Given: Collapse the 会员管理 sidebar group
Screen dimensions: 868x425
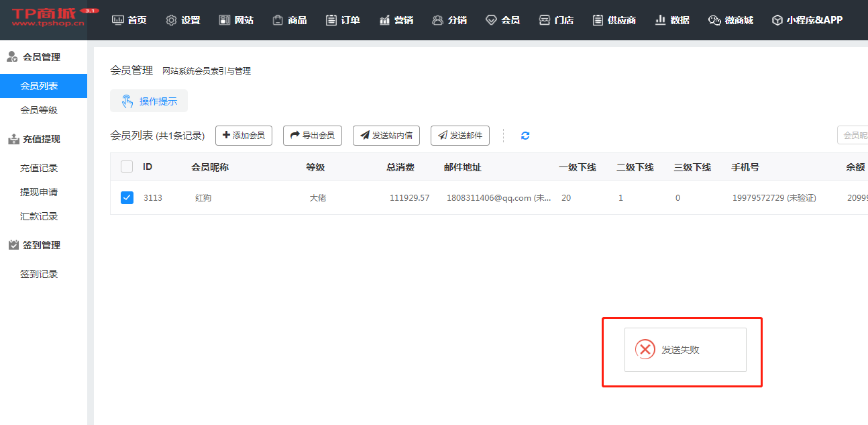Looking at the screenshot, I should (x=41, y=57).
